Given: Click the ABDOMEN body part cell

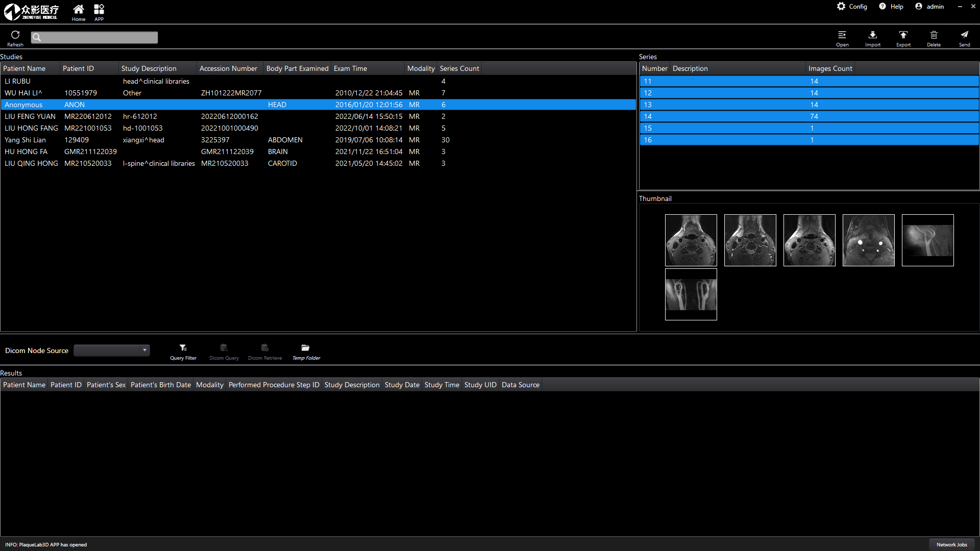Looking at the screenshot, I should 285,140.
